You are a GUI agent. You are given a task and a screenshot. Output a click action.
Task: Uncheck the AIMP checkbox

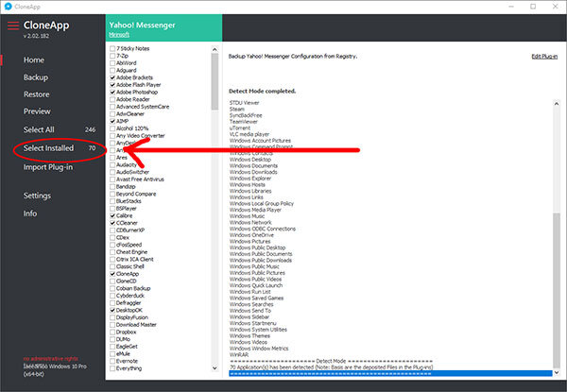tap(112, 121)
